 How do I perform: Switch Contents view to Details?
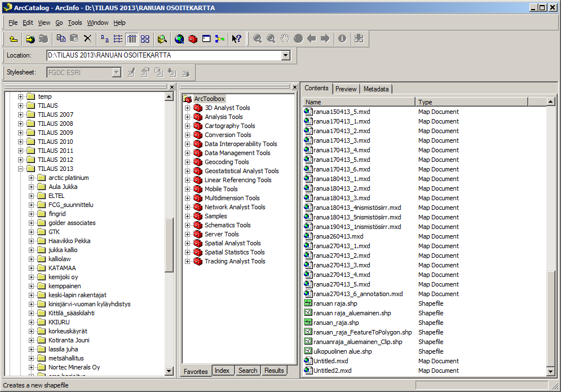point(132,39)
